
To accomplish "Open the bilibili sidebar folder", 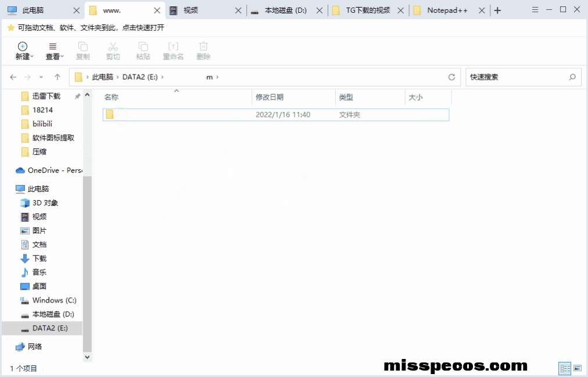I will [42, 124].
